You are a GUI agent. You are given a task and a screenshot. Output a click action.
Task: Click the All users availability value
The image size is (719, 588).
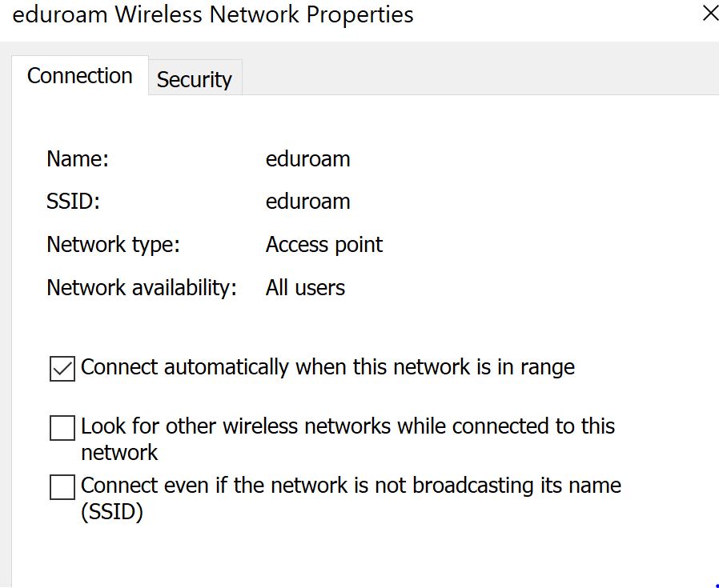pos(305,287)
